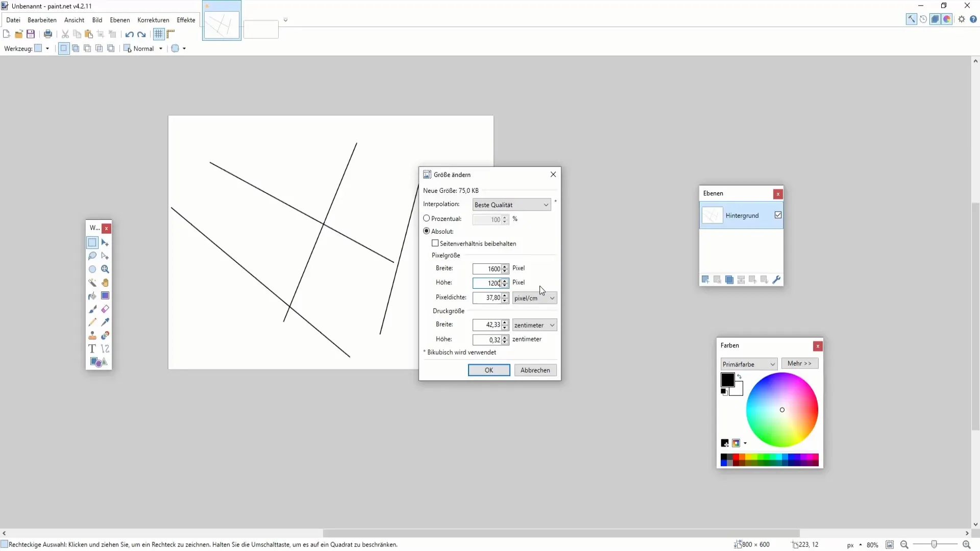
Task: Select the brush tool
Action: pyautogui.click(x=92, y=310)
